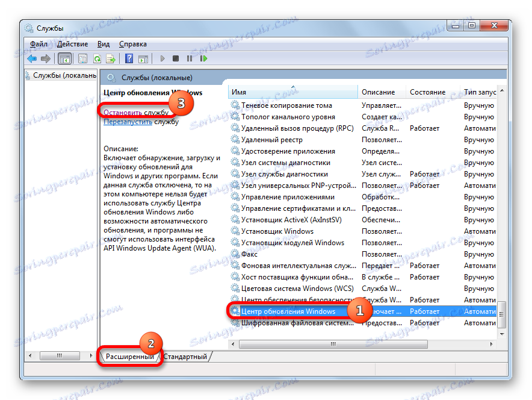The image size is (532, 400).
Task: Click services list horizontal scrollbar left arrow
Action: click(233, 344)
